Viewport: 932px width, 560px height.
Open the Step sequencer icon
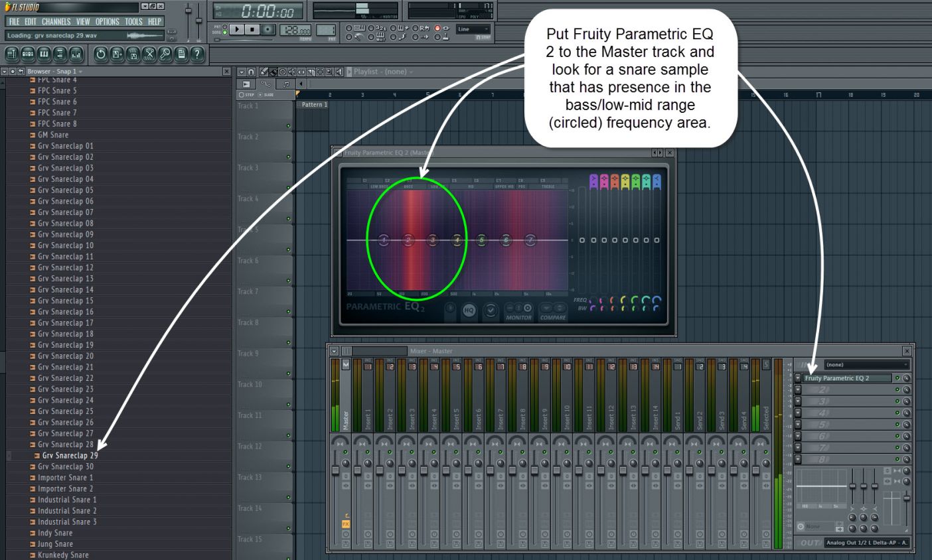coord(28,55)
